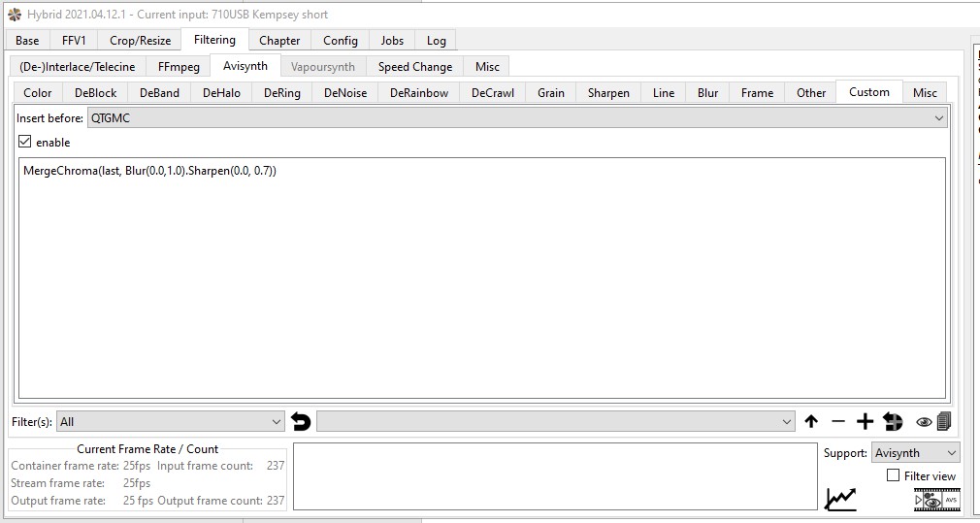The height and width of the screenshot is (523, 980).
Task: Go to the Jobs tab
Action: coord(392,41)
